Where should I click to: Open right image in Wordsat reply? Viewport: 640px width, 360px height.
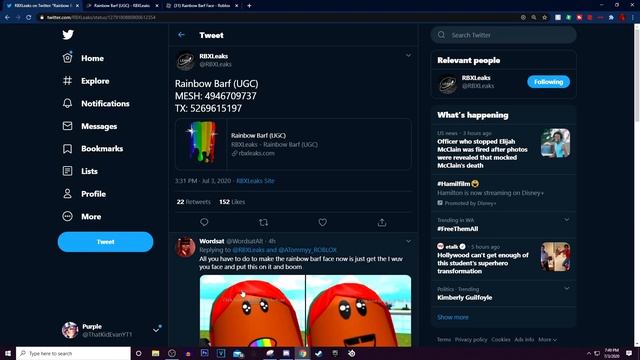(359, 311)
